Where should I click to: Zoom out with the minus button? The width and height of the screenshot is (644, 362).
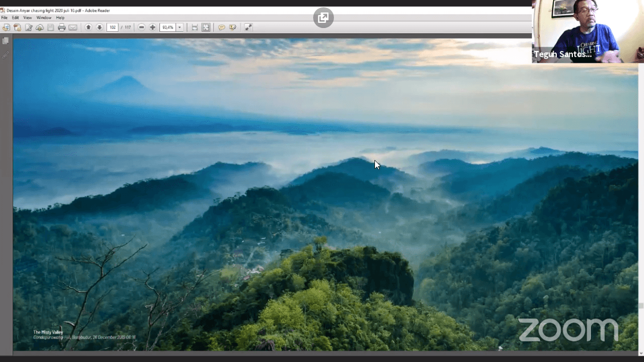(x=141, y=28)
